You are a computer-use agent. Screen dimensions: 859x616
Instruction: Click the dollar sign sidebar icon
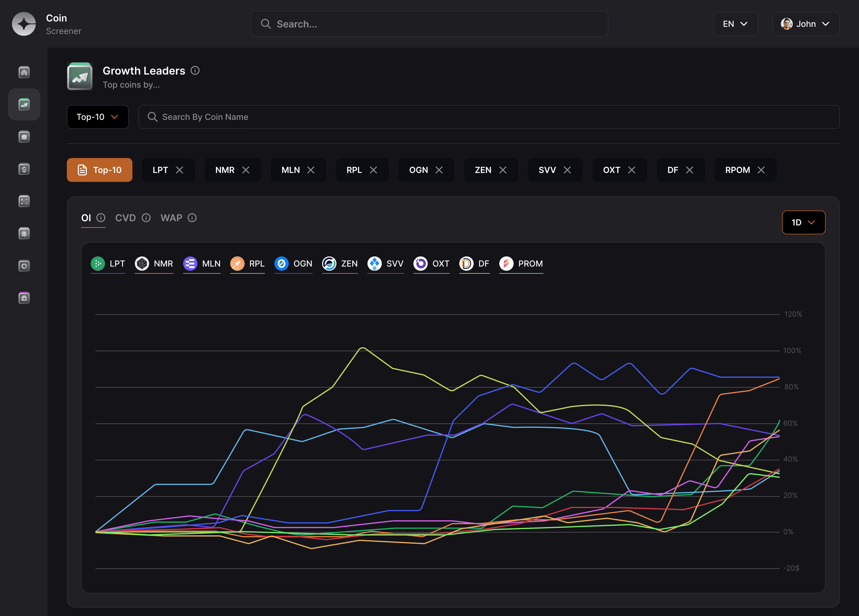pyautogui.click(x=24, y=169)
